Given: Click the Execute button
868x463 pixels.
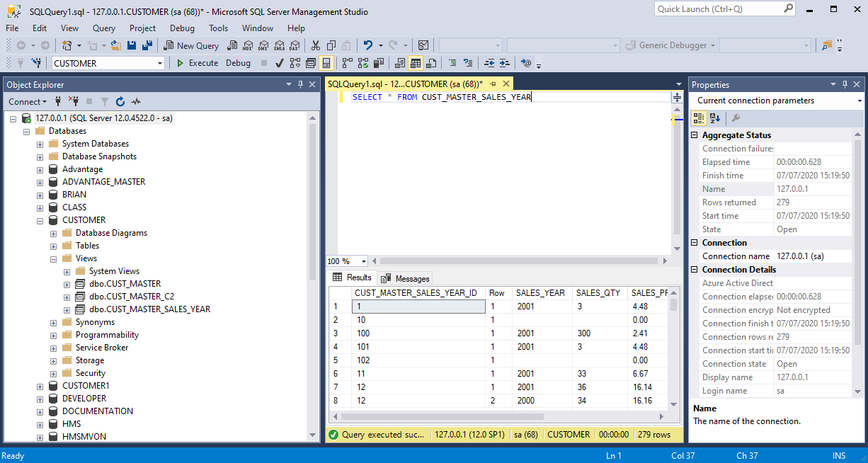Looking at the screenshot, I should 197,63.
